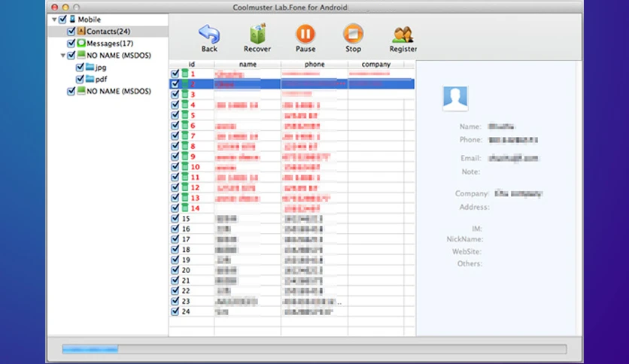Sort by the company column header
Image resolution: width=629 pixels, height=364 pixels.
[x=376, y=64]
